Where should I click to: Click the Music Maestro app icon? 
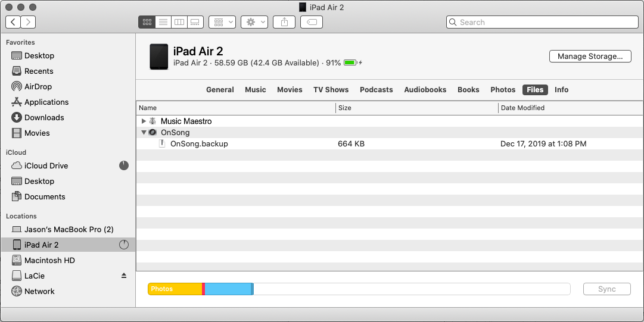click(153, 121)
